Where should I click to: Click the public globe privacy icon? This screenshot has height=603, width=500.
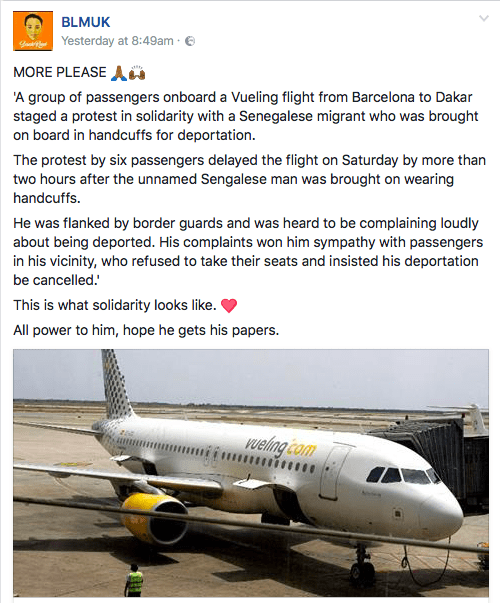[190, 41]
